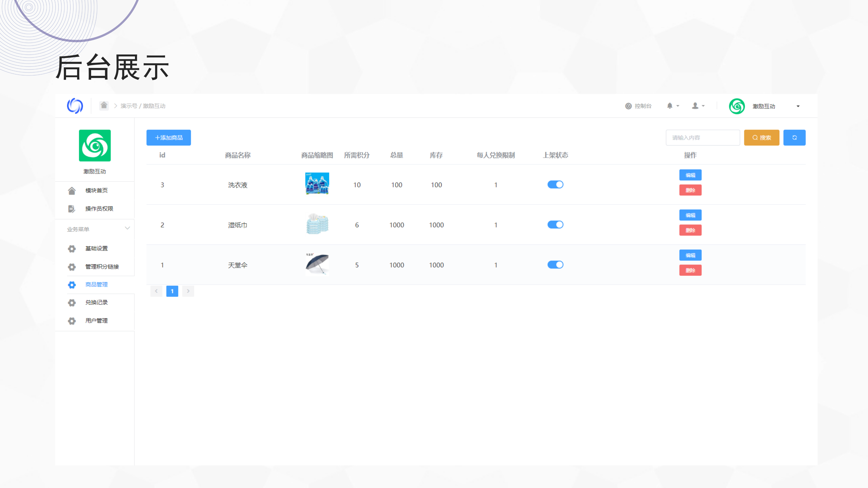Select page 1 in pagination
The height and width of the screenshot is (488, 868).
tap(172, 291)
